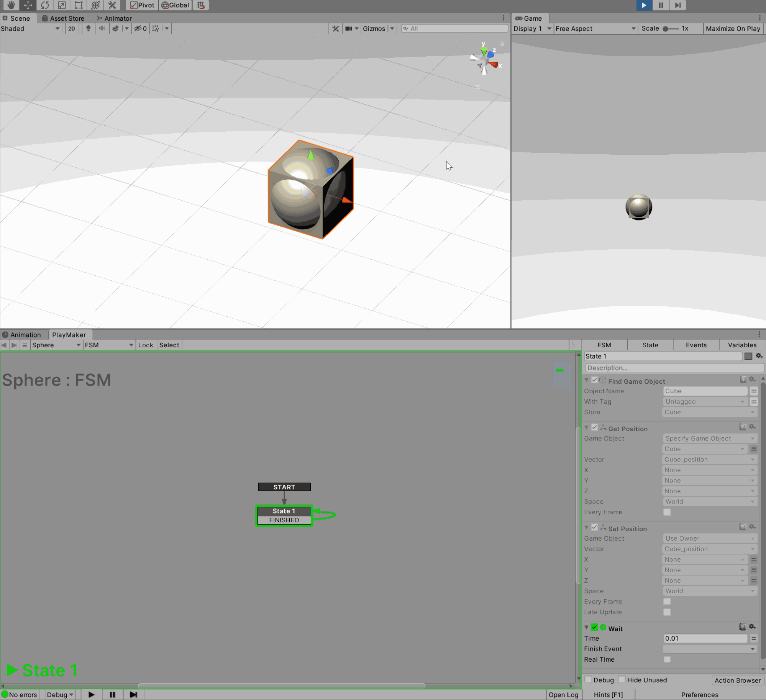The height and width of the screenshot is (700, 766).
Task: Open the FSM tab in PlayMaker inspector
Action: [x=604, y=345]
